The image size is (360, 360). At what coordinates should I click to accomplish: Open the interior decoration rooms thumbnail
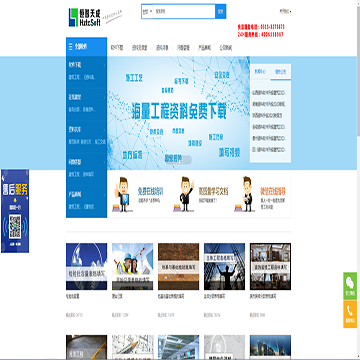coord(270,266)
